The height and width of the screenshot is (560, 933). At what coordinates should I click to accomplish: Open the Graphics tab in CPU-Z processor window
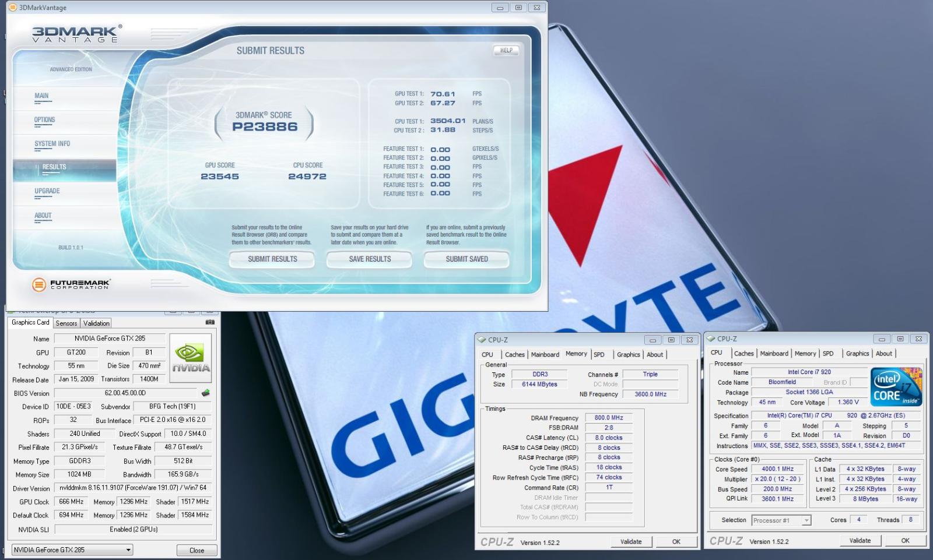click(x=858, y=353)
